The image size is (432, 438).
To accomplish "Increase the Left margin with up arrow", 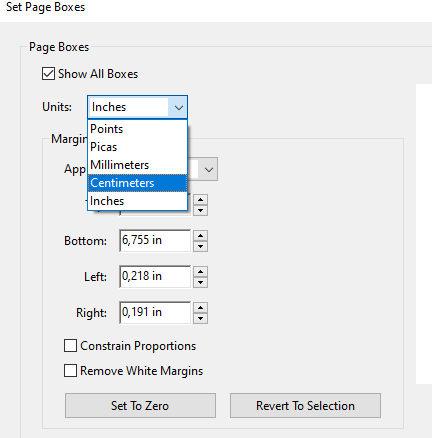I will tap(200, 272).
